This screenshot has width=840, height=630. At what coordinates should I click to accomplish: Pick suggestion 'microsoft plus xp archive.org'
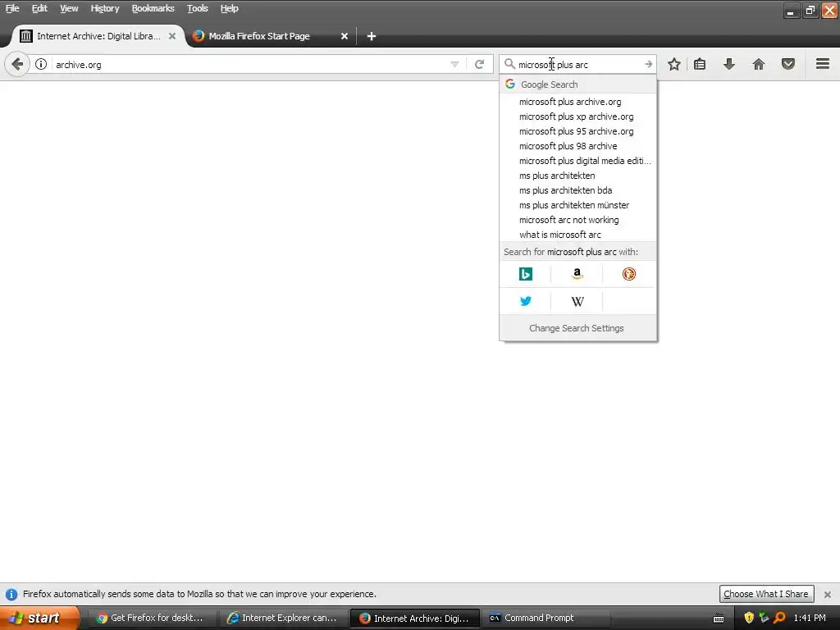point(577,116)
